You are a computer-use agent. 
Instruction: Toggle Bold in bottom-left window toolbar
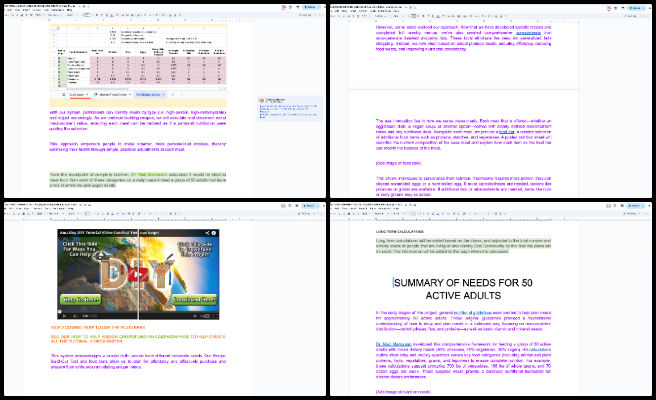(97, 213)
